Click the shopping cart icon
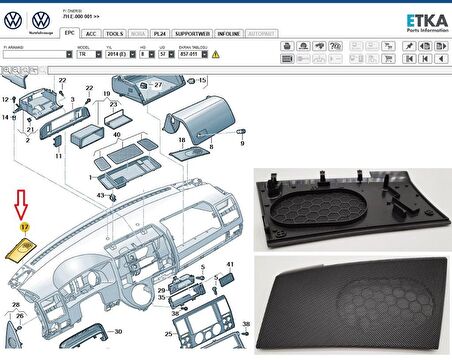Image resolution: width=452 pixels, height=360 pixels. (x=388, y=59)
